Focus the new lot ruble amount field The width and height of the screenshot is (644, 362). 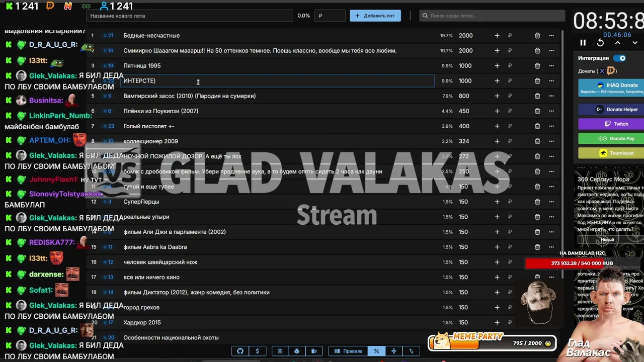(x=330, y=16)
